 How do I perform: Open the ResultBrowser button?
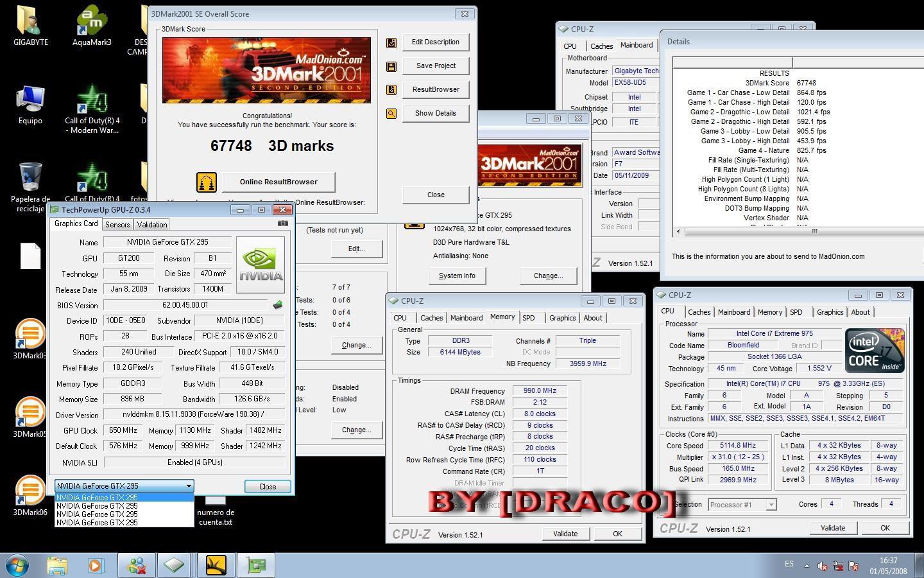tap(436, 90)
